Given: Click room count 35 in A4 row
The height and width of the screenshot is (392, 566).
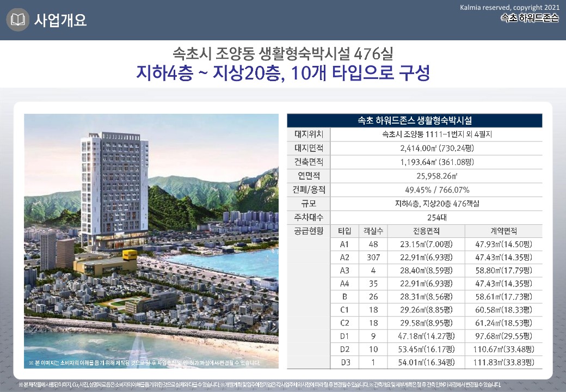Looking at the screenshot, I should pos(373,284).
